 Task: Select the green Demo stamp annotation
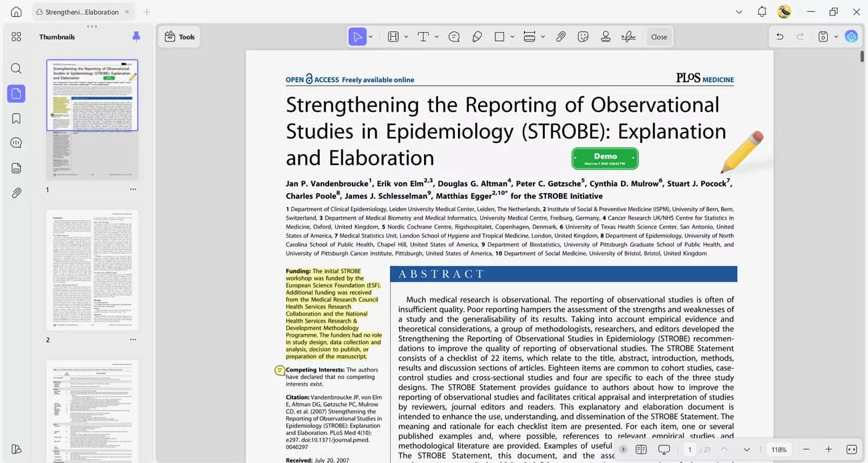tap(605, 158)
